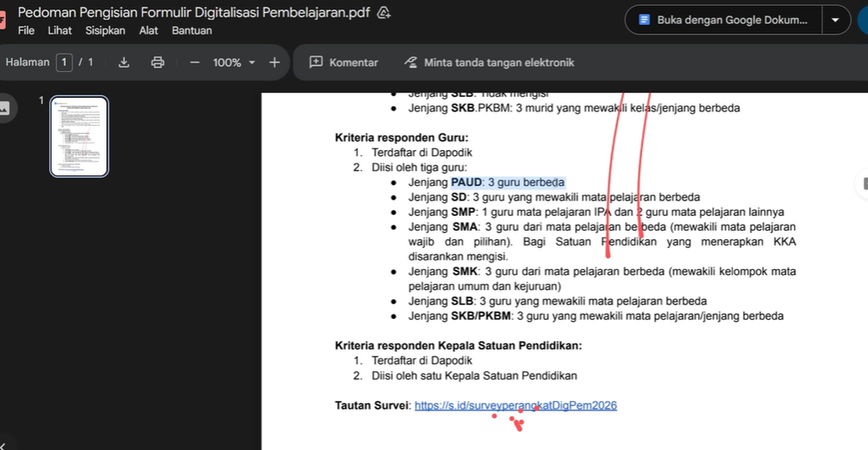Open the 100% zoom level dropdown
The width and height of the screenshot is (868, 450).
coord(234,63)
